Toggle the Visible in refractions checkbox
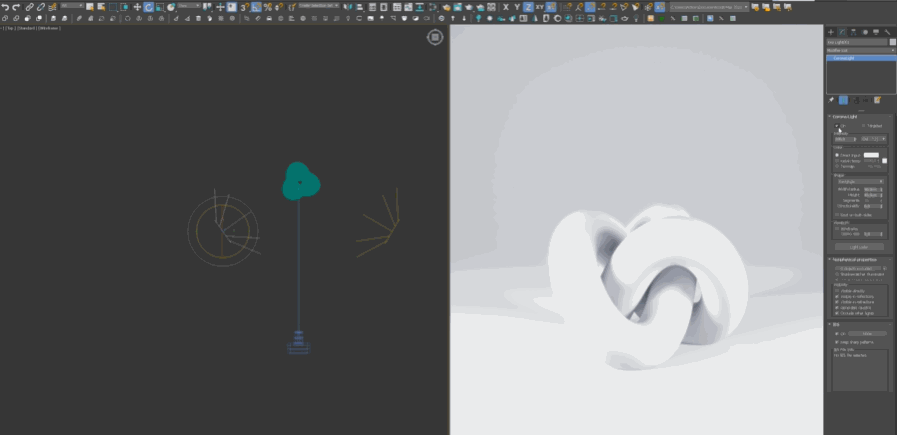Image resolution: width=897 pixels, height=435 pixels. tap(837, 302)
